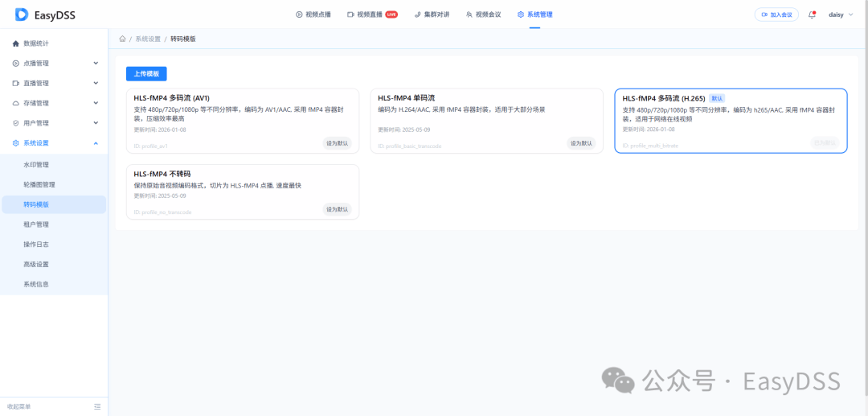Click the 数据统计 home icon
The width and height of the screenshot is (868, 416).
click(x=15, y=43)
